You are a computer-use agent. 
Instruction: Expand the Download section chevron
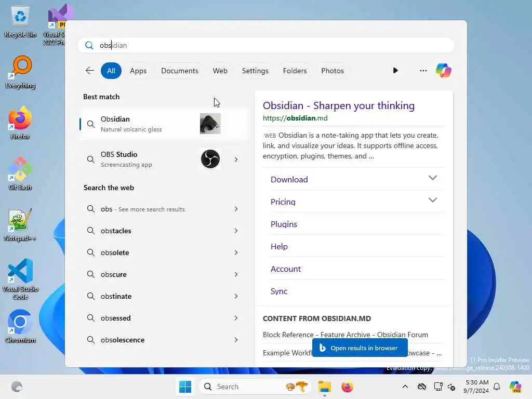[432, 178]
